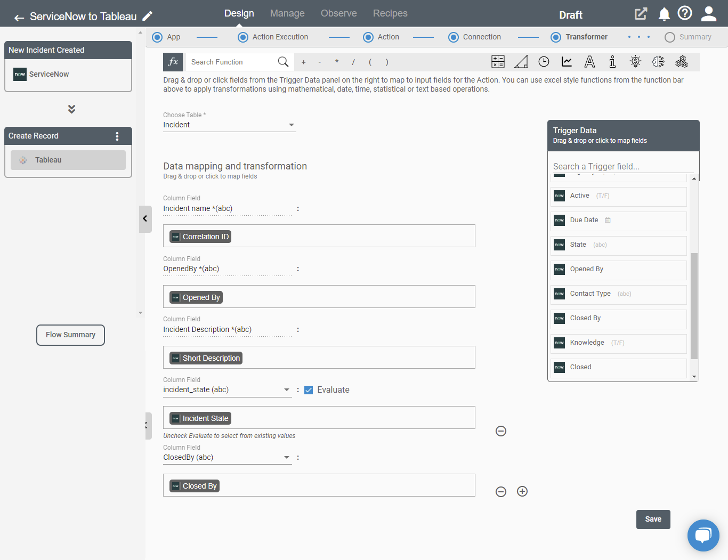Edit flow name with pencil icon
Screen dimensions: 728x560
click(x=148, y=16)
